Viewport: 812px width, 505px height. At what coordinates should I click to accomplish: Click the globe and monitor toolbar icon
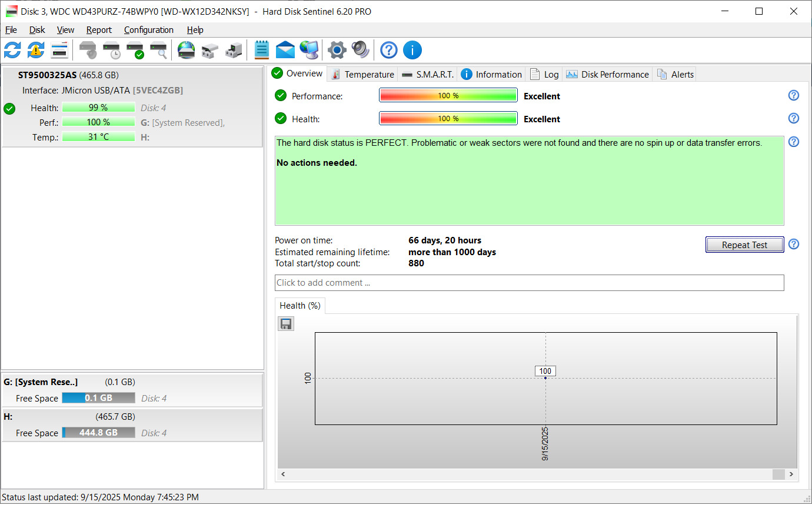click(x=309, y=50)
